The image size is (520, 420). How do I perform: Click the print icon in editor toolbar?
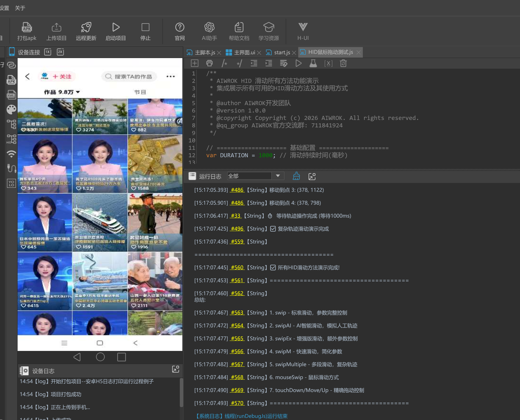point(209,63)
